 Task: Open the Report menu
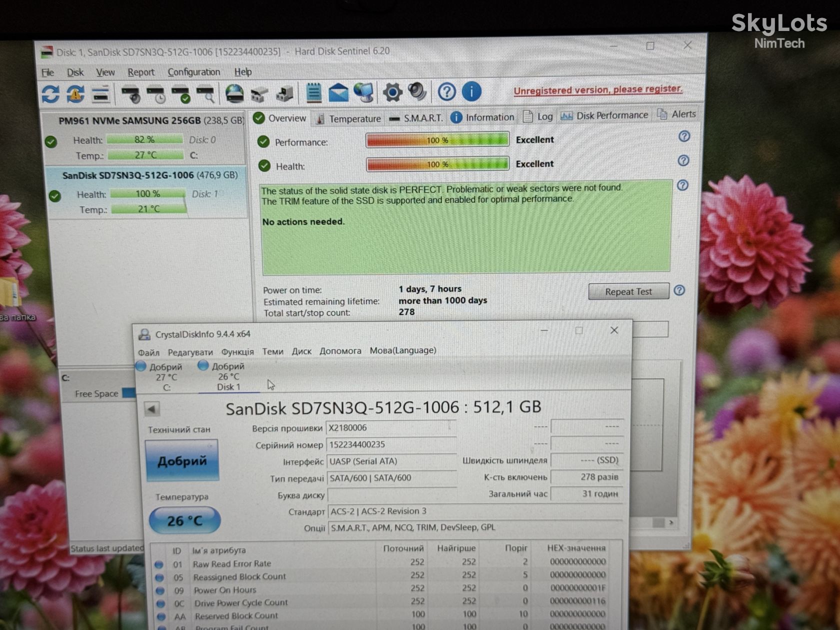[141, 72]
